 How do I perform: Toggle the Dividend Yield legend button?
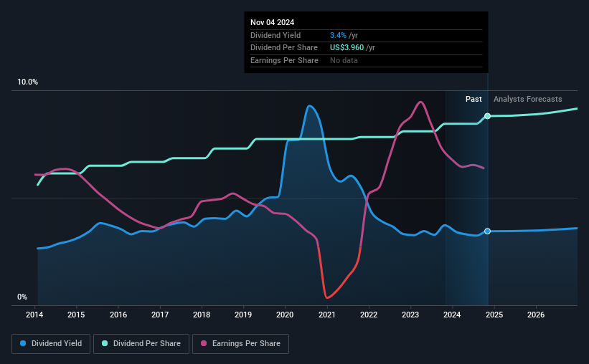point(51,344)
